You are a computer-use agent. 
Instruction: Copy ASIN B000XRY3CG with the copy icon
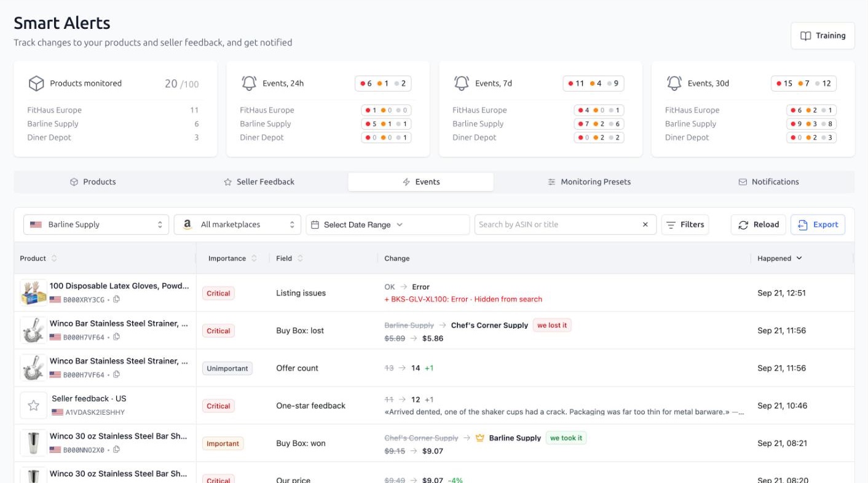(x=116, y=299)
